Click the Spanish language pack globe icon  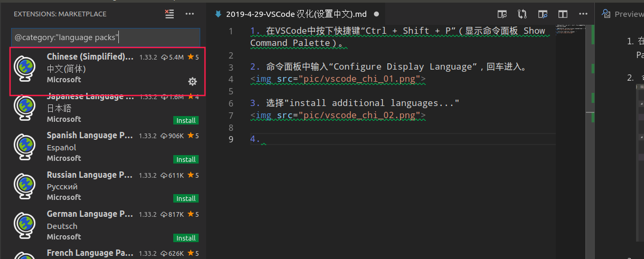coord(24,147)
